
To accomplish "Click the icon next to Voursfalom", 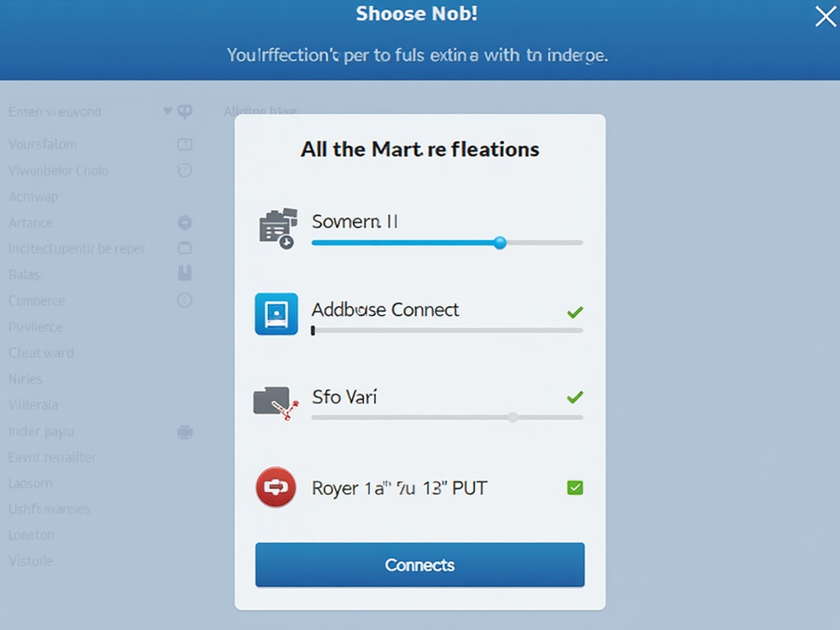I will click(185, 144).
